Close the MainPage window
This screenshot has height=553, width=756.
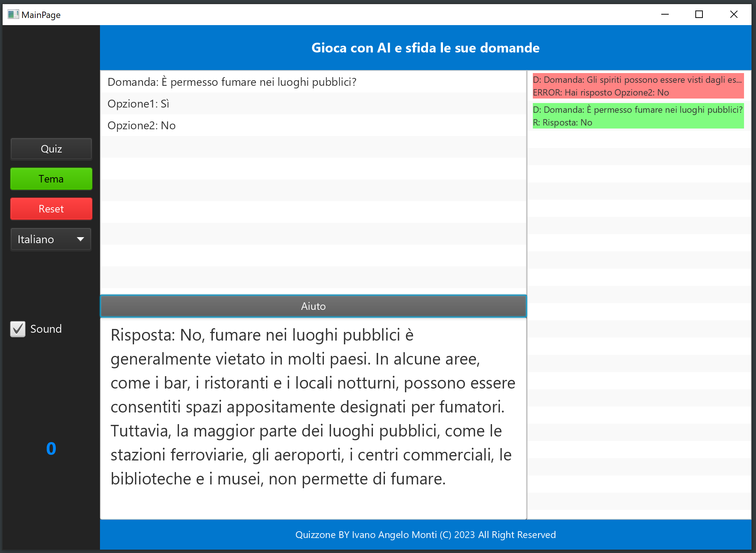coord(734,15)
